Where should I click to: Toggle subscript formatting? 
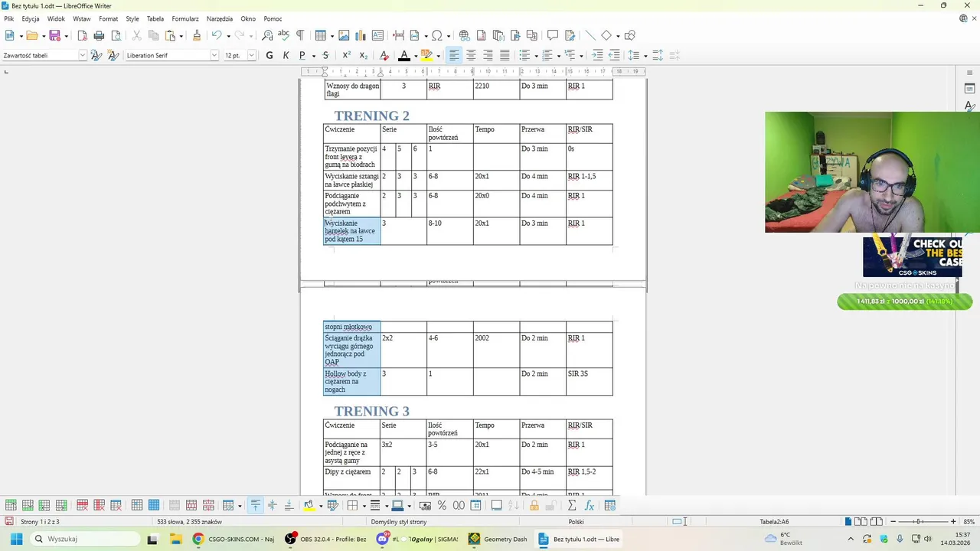pos(363,55)
